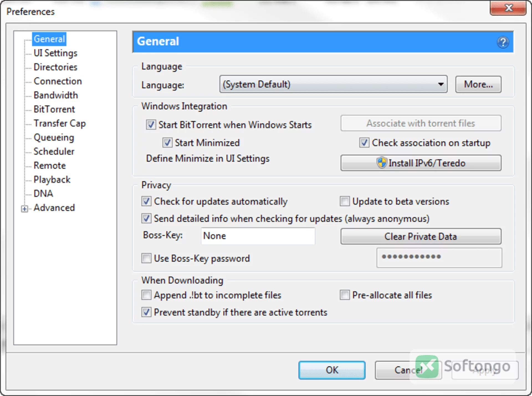Click the Cancel button
The width and height of the screenshot is (532, 396).
(x=408, y=370)
